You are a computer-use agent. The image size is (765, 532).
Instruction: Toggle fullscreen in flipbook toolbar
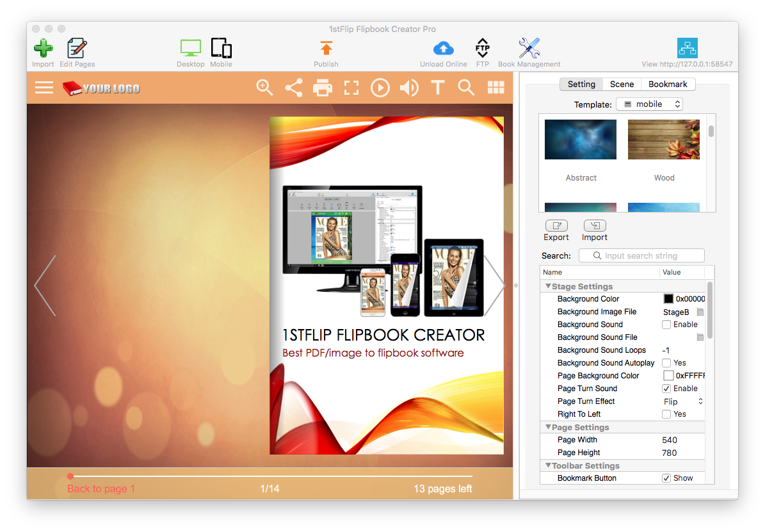351,88
